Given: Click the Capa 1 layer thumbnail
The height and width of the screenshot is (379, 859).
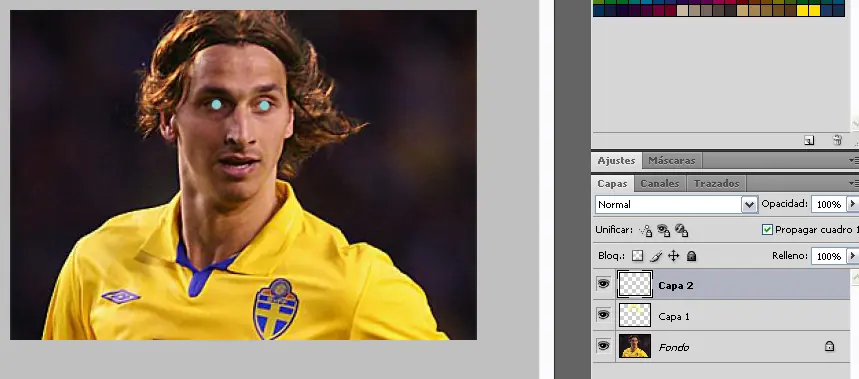Looking at the screenshot, I should point(635,315).
